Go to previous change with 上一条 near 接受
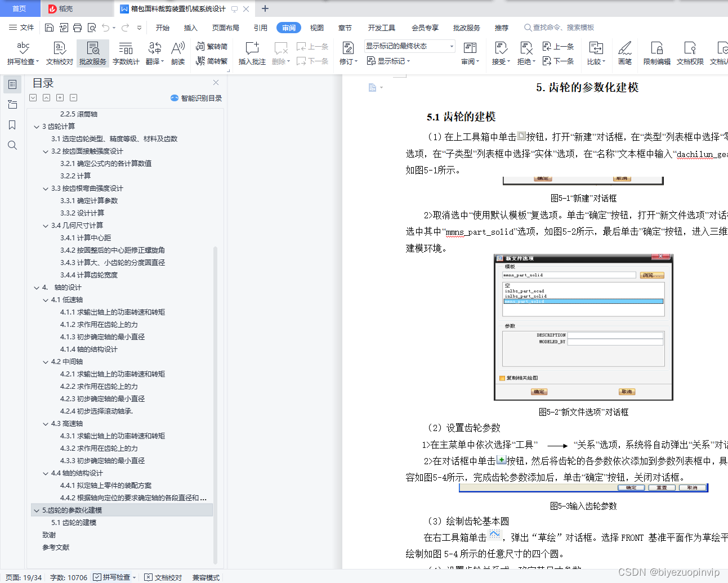The image size is (728, 583). coord(558,47)
